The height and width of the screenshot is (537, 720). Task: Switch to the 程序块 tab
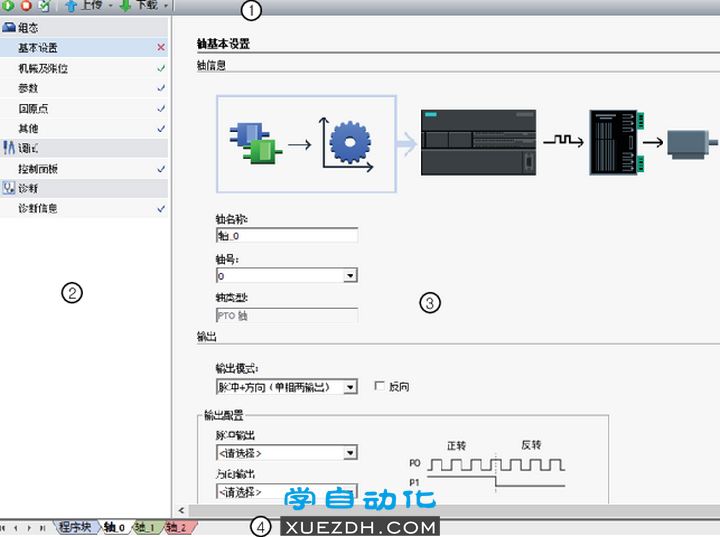[x=76, y=527]
